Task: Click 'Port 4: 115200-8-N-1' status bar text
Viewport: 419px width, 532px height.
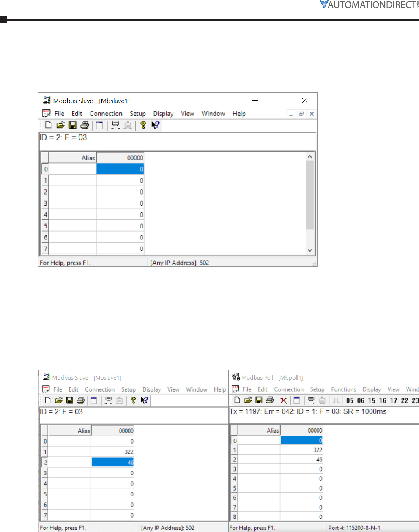Action: click(354, 528)
